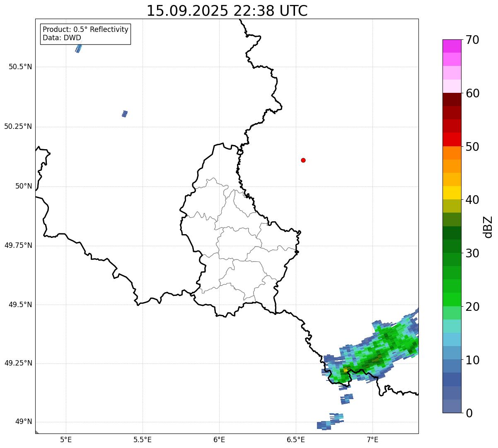This screenshot has width=498, height=448.
Task: Click the 'Data: DWD' text line
Action: (x=62, y=38)
